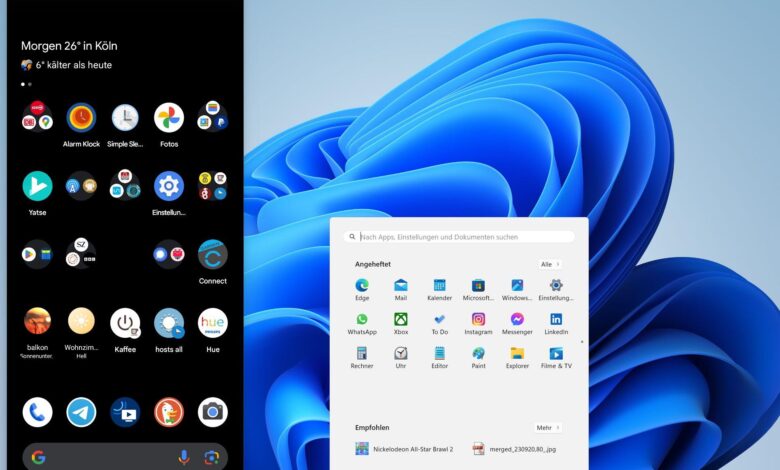
Task: Tap the Wohnzimmer Hell light shortcut
Action: point(81,323)
